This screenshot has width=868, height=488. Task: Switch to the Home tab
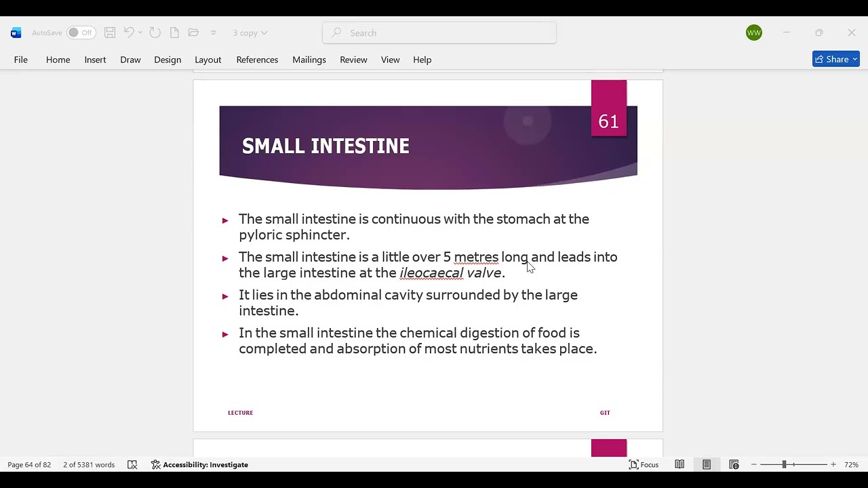coord(58,60)
